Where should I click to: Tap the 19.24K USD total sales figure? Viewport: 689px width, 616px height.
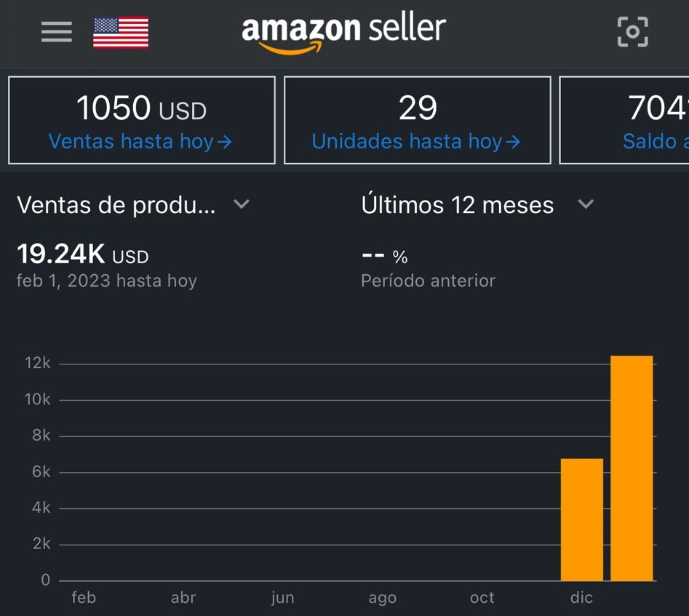click(x=82, y=255)
